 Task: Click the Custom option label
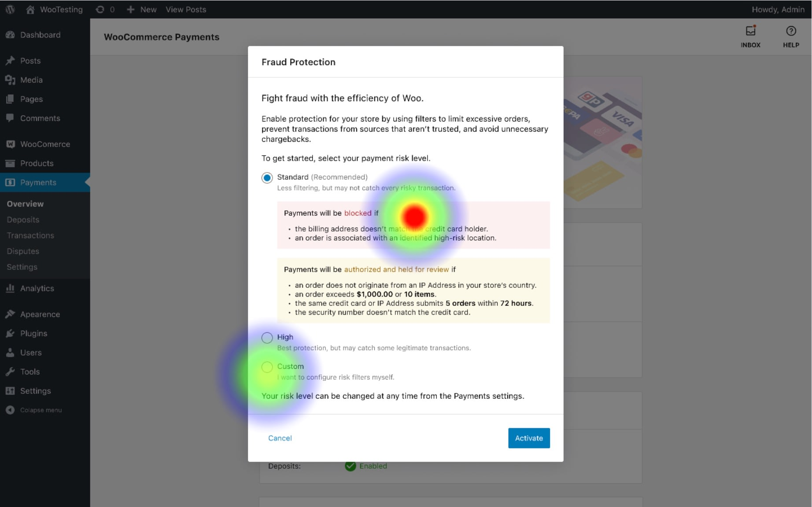coord(290,366)
